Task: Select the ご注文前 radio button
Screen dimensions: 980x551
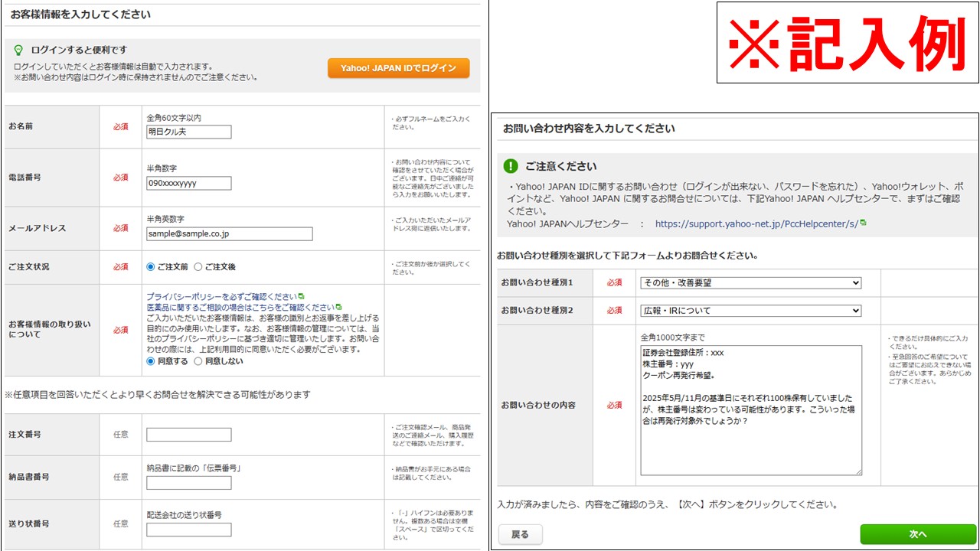Action: (x=151, y=267)
